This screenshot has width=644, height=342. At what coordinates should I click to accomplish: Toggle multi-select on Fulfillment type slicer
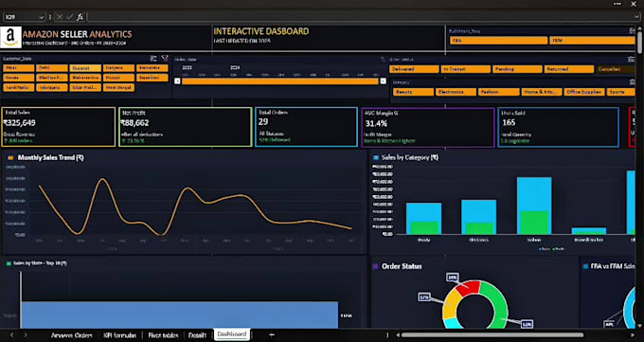point(632,31)
